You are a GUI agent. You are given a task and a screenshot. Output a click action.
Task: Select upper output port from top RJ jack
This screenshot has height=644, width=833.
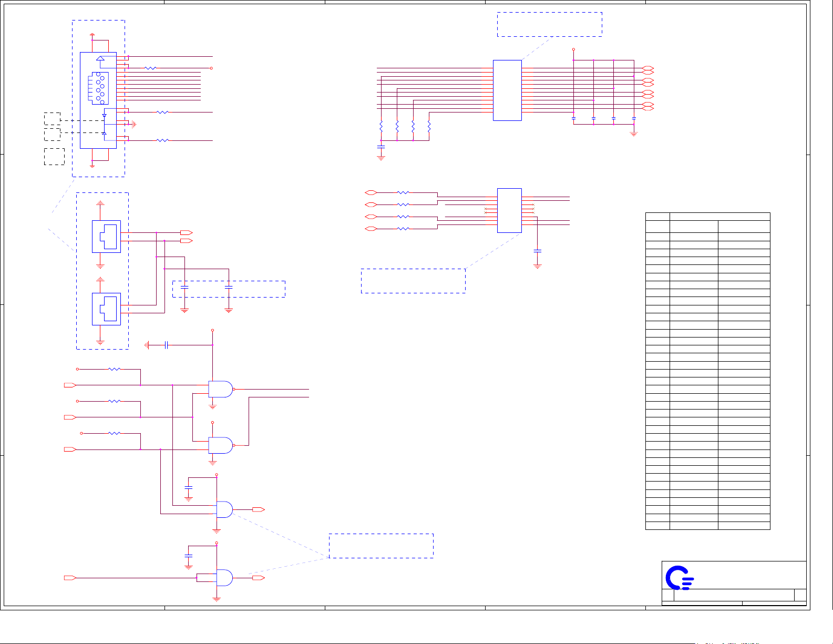coord(187,232)
